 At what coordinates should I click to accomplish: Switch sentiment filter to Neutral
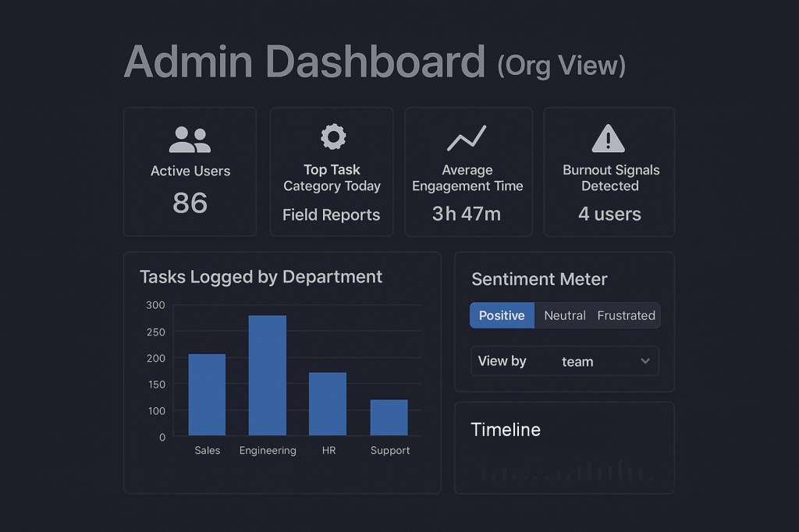564,315
